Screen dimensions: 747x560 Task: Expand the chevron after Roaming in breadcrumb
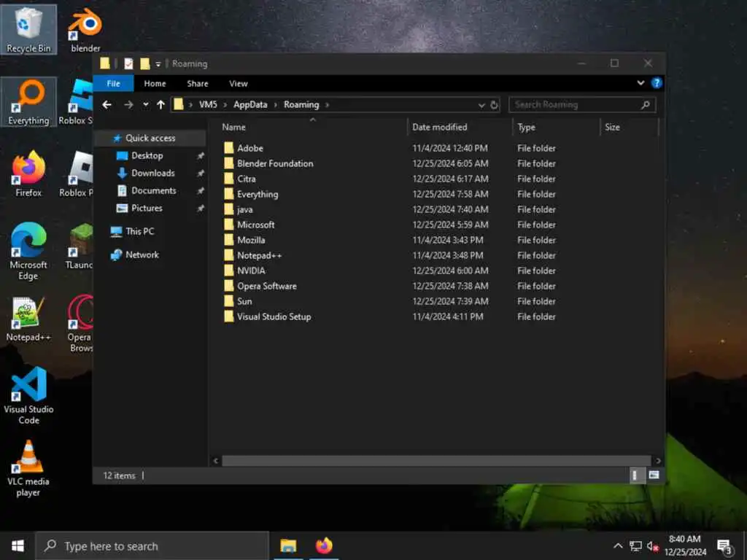pos(328,105)
